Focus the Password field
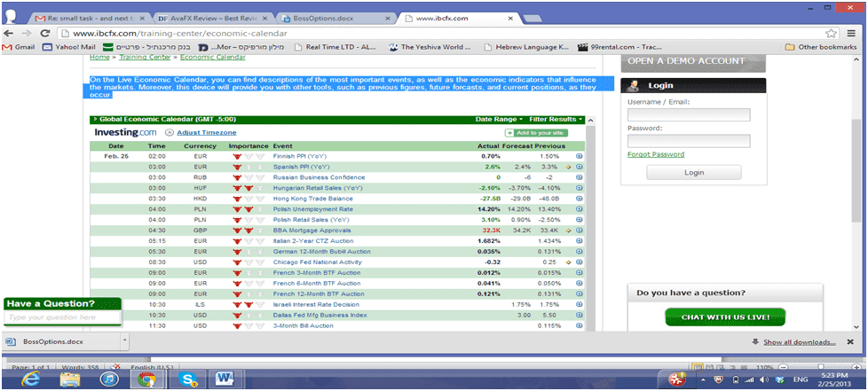Viewport: 868px width, 391px height. pos(689,141)
